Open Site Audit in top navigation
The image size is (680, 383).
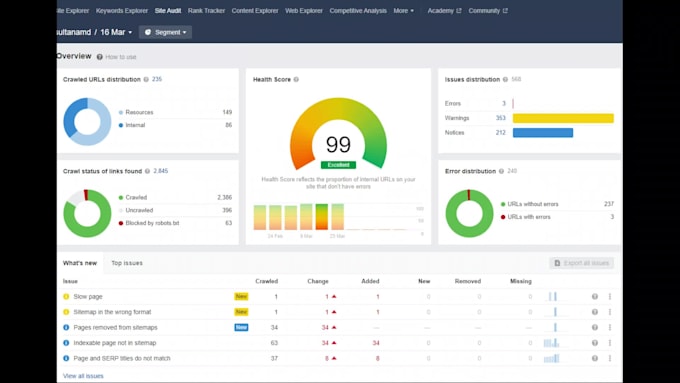168,11
